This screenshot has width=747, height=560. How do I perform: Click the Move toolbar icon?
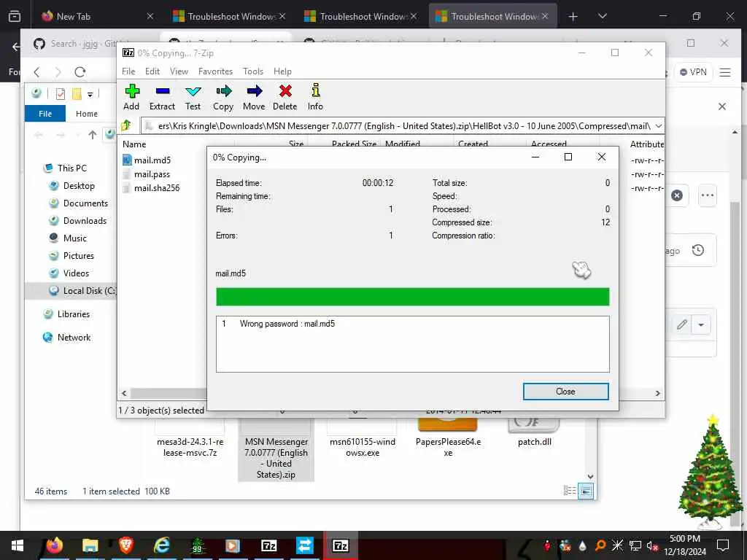254,97
